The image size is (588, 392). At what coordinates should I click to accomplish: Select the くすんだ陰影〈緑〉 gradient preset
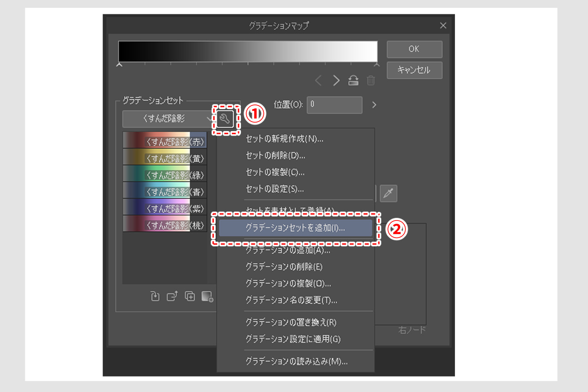point(165,174)
